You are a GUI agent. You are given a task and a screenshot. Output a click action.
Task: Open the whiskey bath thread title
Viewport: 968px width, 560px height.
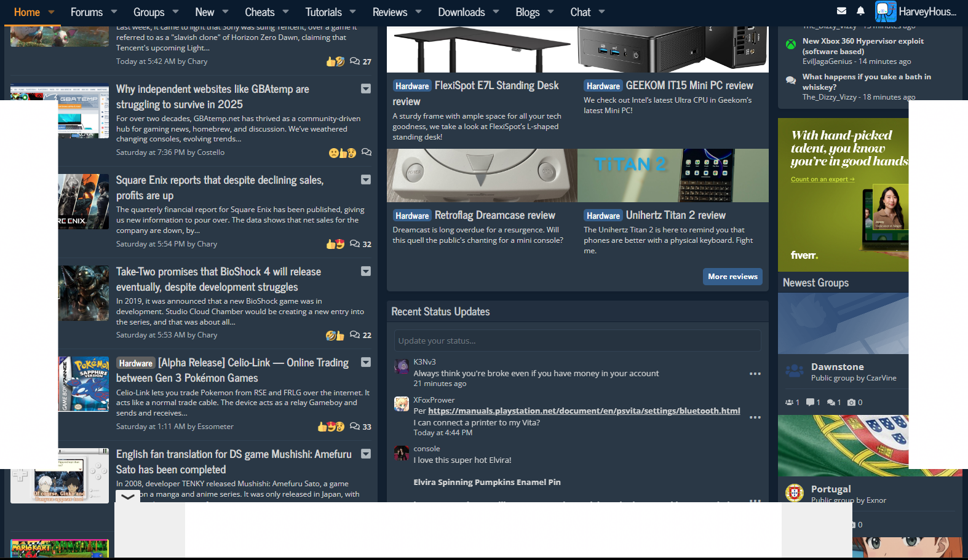coord(867,82)
